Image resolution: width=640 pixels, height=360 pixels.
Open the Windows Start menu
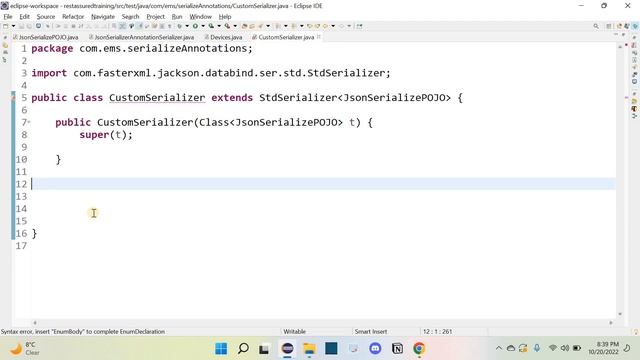coord(221,349)
